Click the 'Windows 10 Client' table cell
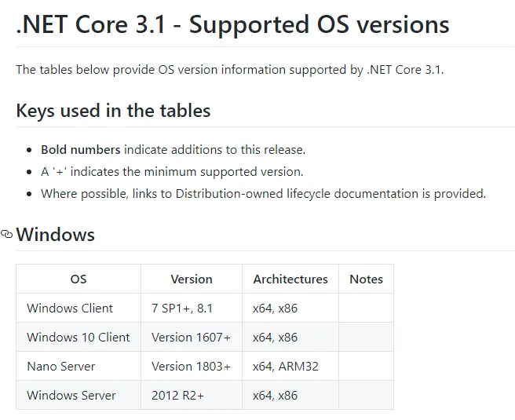 click(x=79, y=337)
